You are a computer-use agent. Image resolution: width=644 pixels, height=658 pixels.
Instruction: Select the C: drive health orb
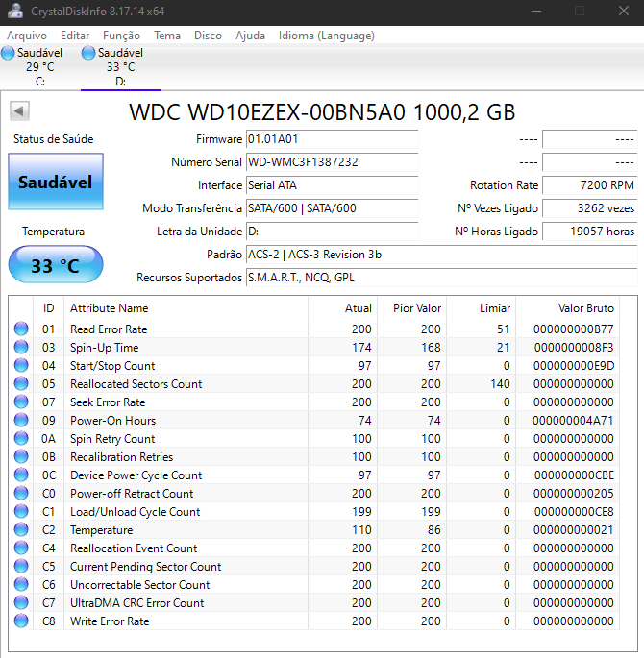coord(8,53)
